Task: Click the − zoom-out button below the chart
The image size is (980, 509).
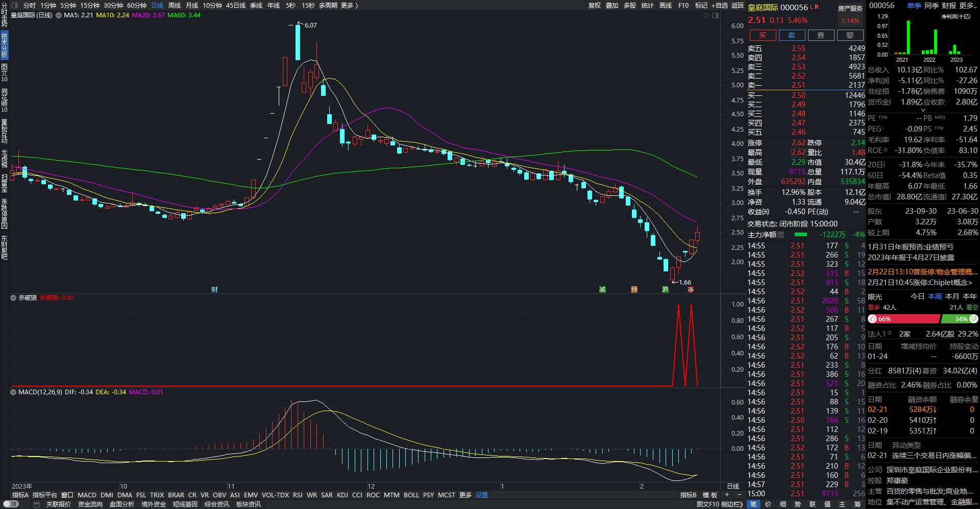Action: tap(740, 495)
